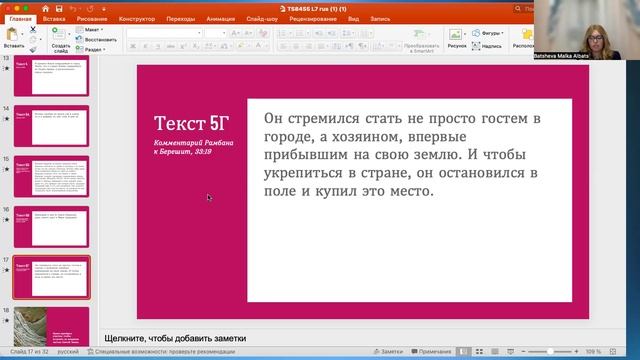Click the Paste clipboard icon (Вставить)
The image size is (640, 360).
click(x=12, y=34)
